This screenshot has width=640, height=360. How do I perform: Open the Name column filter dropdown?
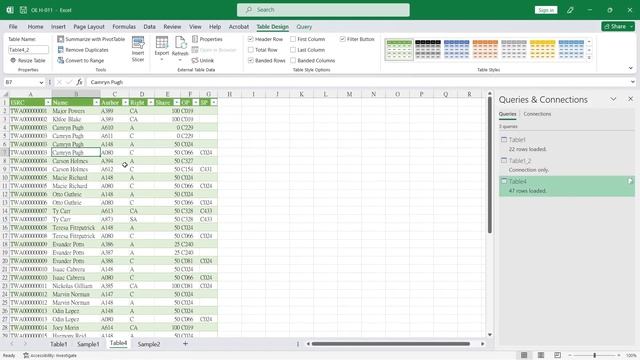tap(96, 102)
